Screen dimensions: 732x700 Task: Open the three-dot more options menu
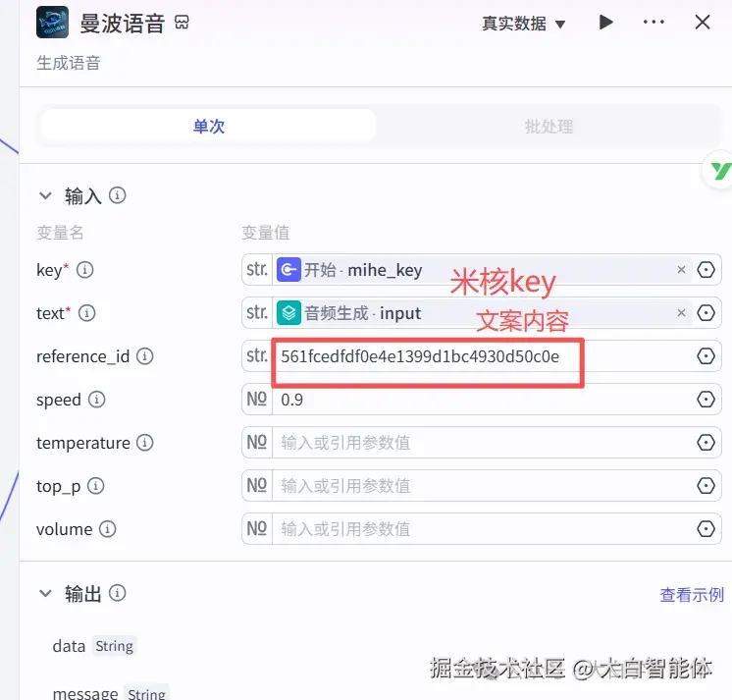coord(654,22)
